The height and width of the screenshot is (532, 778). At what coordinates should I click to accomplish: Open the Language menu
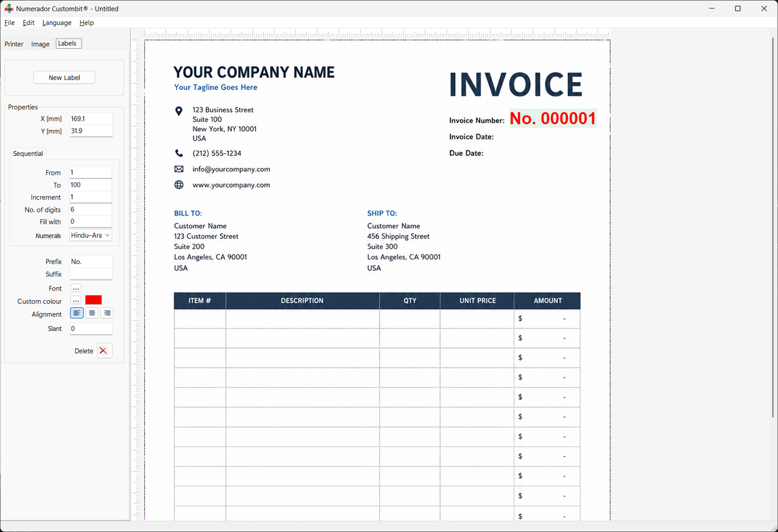(56, 23)
